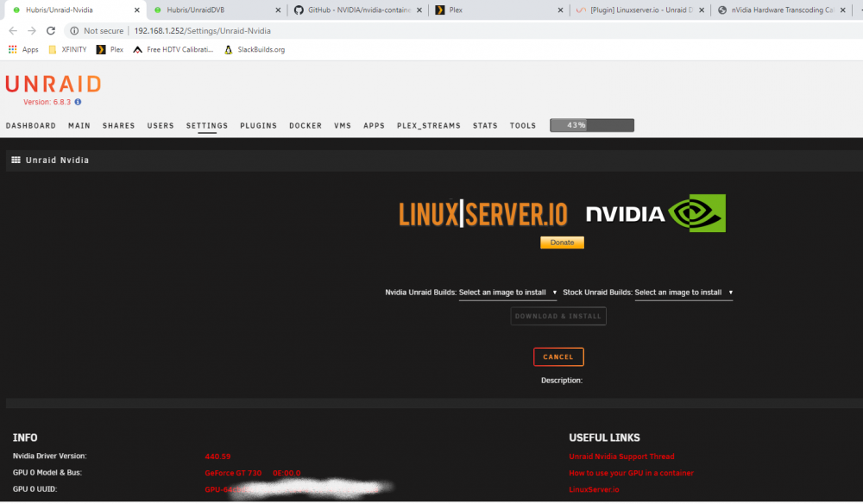Close the Plex browser tab

coord(560,9)
